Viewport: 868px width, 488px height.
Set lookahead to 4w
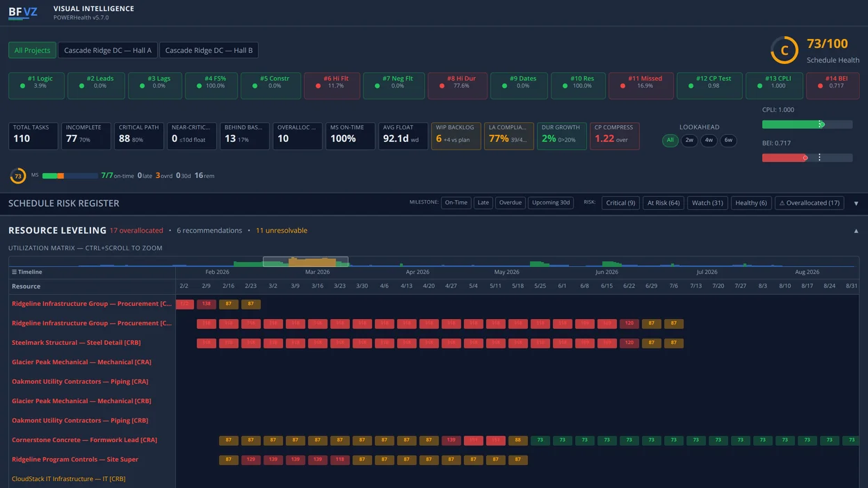[x=709, y=140]
